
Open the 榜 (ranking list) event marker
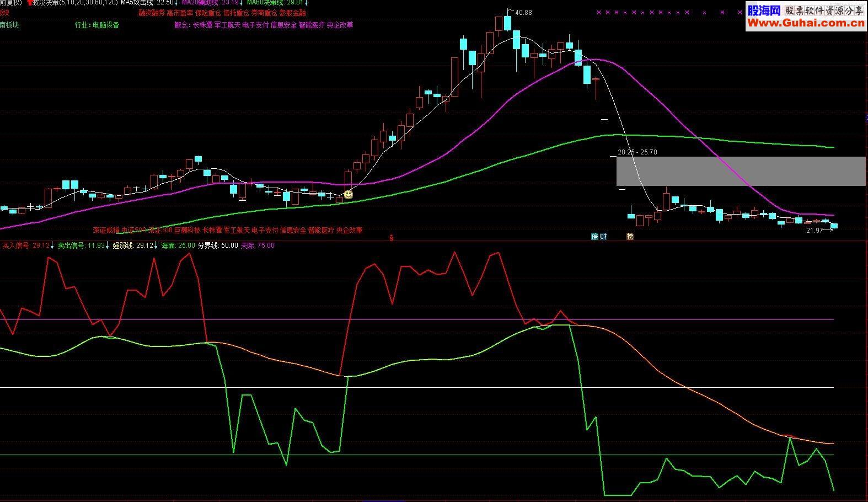tap(630, 237)
